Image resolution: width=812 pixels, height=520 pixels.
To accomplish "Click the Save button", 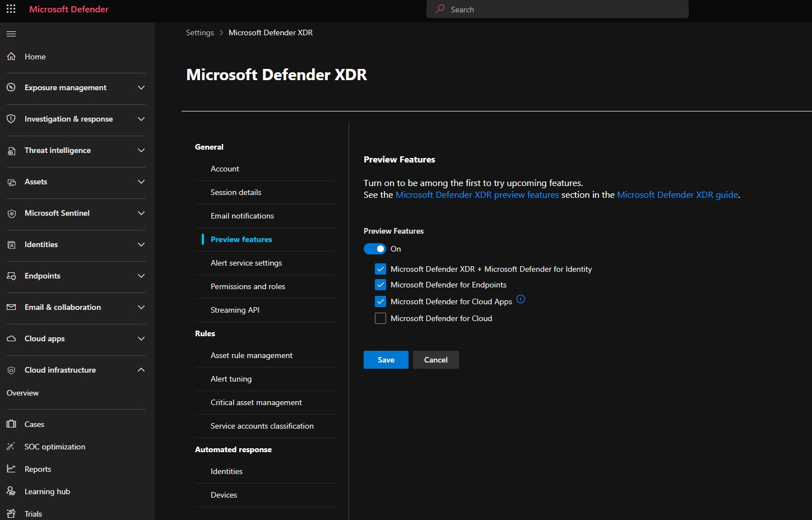I will point(386,360).
